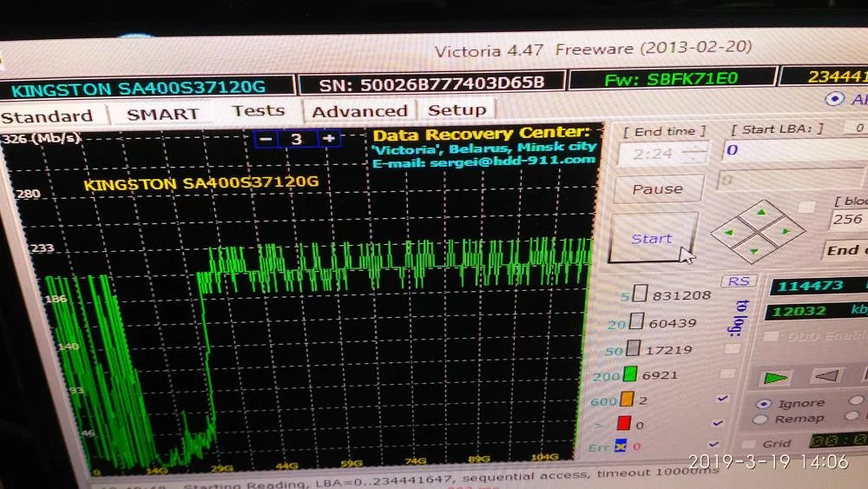Click the 50 ms gray block swatch
Screen dimensions: 868x489
(x=634, y=348)
